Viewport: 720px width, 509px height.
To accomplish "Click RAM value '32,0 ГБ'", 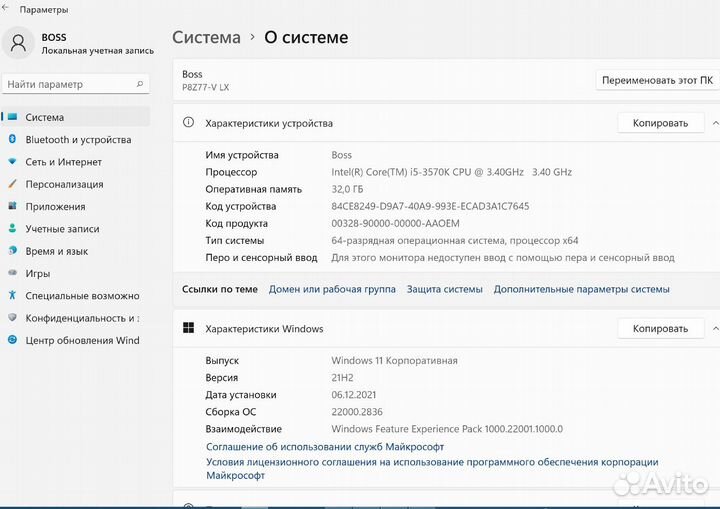I will tap(347, 189).
